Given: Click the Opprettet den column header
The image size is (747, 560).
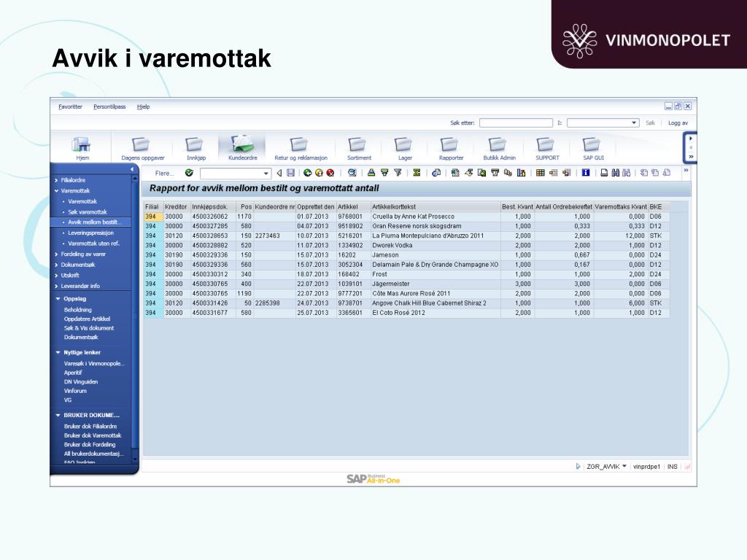Looking at the screenshot, I should click(316, 206).
